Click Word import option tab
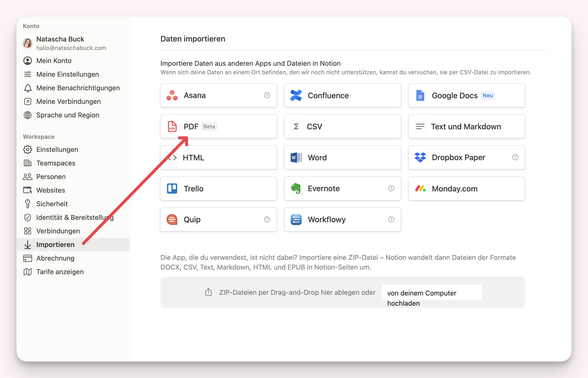The image size is (588, 378). (342, 157)
